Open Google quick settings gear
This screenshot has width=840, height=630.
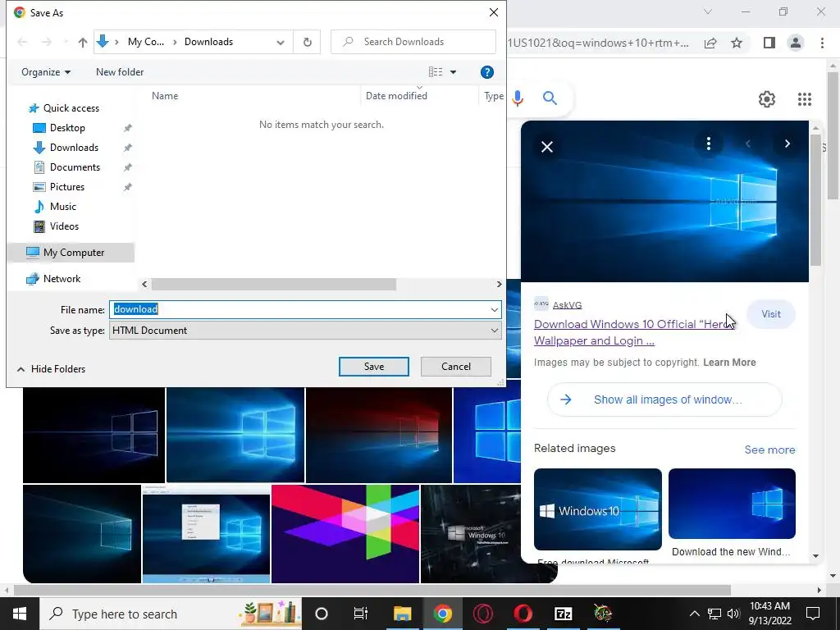coord(767,99)
